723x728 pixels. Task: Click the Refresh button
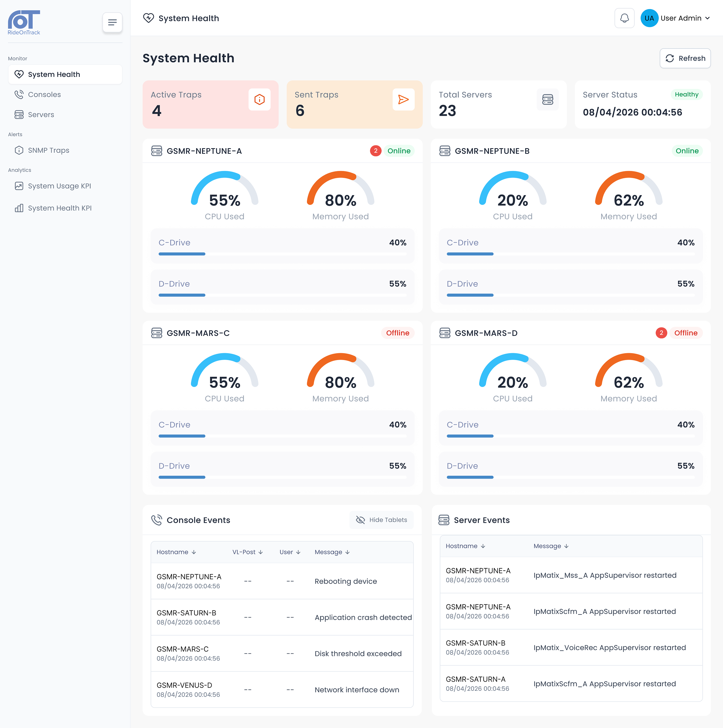(685, 58)
